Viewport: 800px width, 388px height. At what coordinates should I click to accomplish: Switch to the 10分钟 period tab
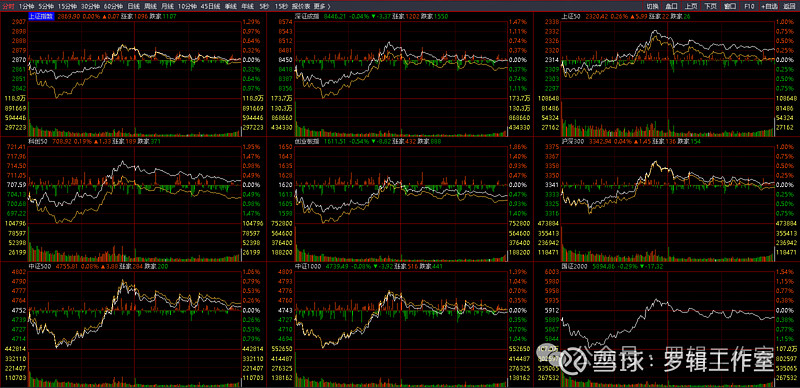187,6
